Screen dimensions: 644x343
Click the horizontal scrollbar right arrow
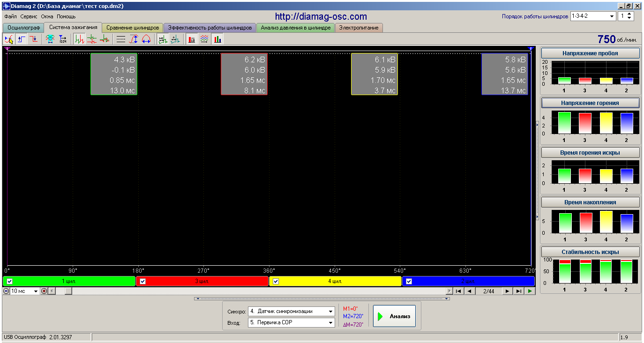click(449, 291)
